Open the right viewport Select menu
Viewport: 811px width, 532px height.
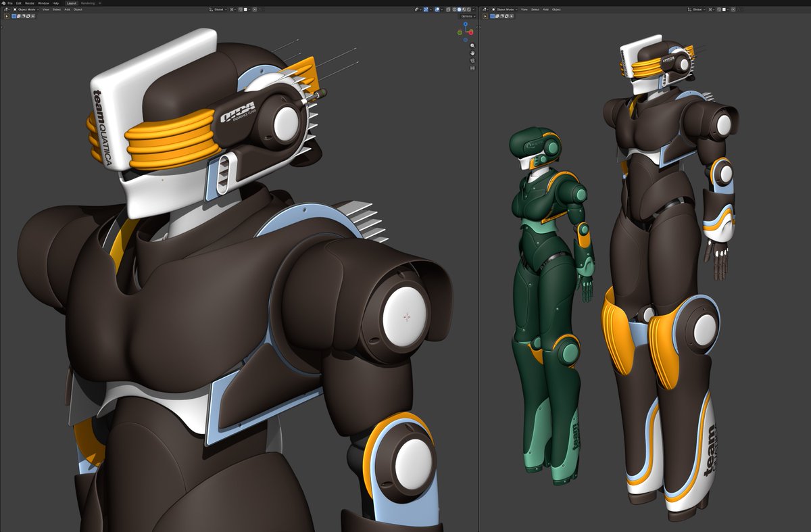pos(535,9)
